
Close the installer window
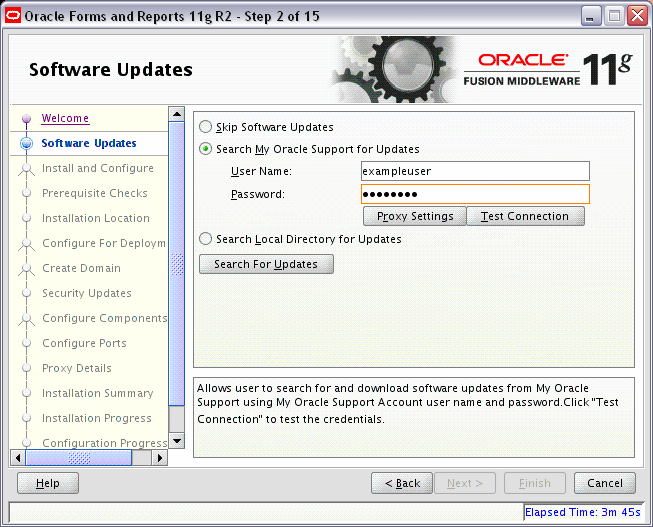coord(638,16)
